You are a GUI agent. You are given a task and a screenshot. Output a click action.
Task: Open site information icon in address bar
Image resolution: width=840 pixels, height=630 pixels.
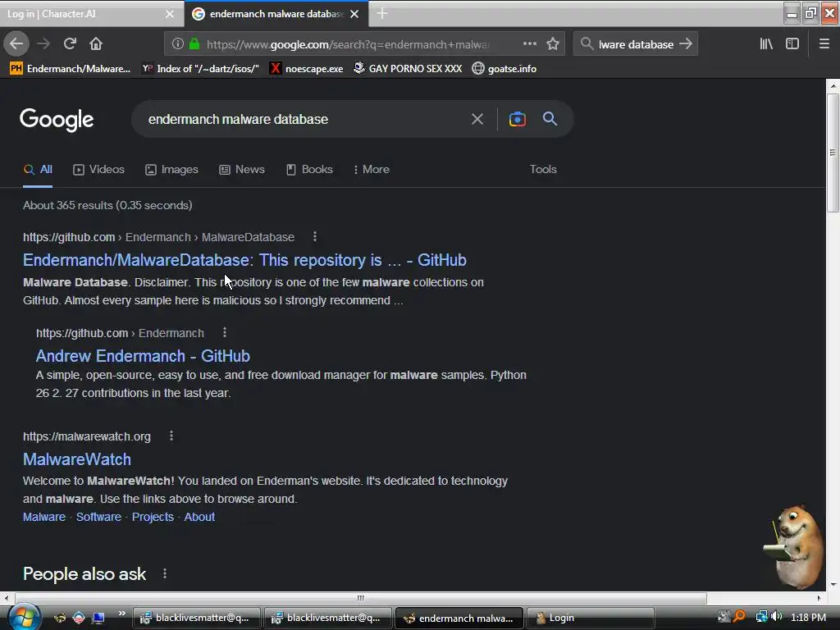pos(177,44)
